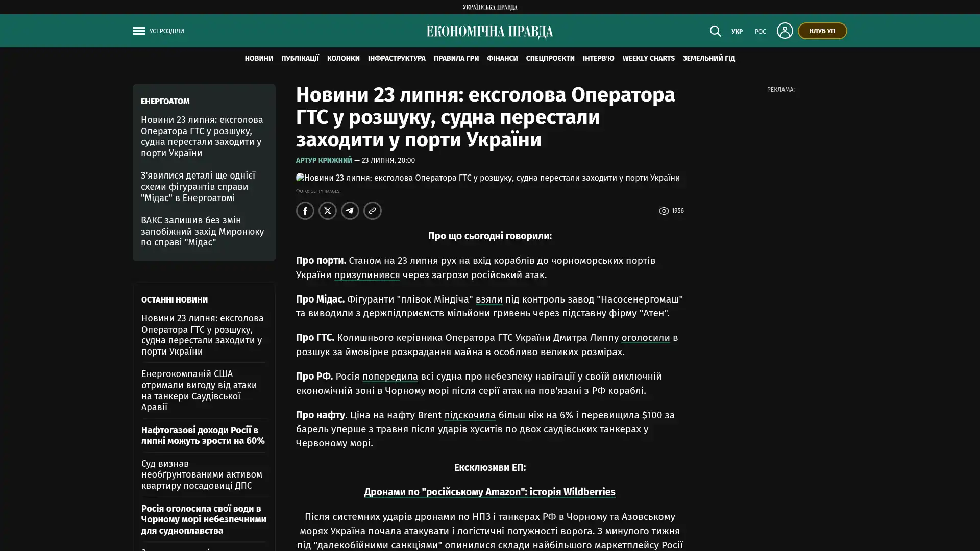
Task: Open Wildberries exclusive article link
Action: pos(489,492)
